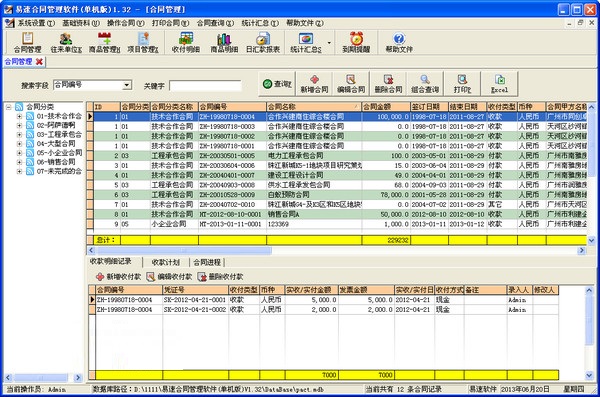
Task: Click 新增收付款 icon button
Action: (118, 276)
